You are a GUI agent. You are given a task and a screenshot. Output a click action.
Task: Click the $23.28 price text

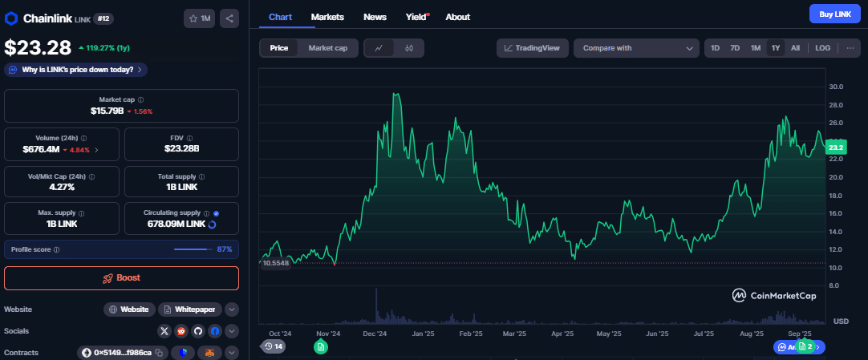pos(38,47)
